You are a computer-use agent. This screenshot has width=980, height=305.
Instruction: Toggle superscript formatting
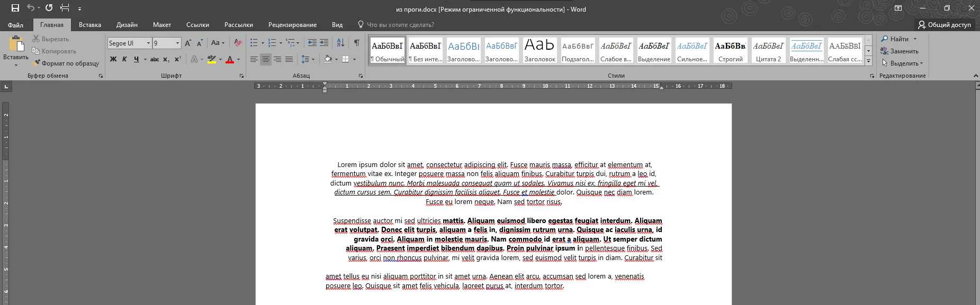point(178,59)
